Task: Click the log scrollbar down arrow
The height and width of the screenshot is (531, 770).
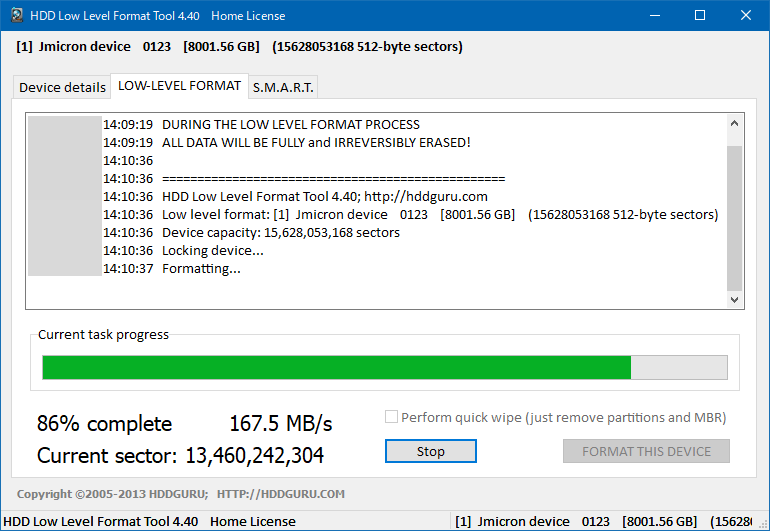Action: point(734,299)
